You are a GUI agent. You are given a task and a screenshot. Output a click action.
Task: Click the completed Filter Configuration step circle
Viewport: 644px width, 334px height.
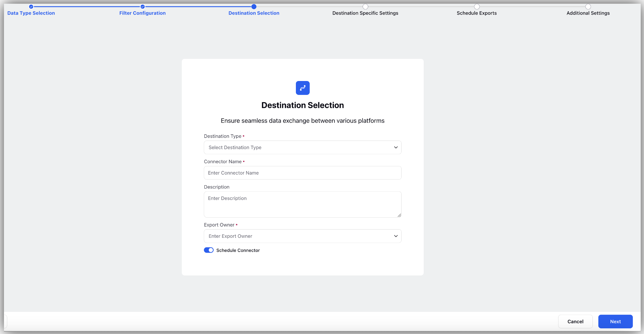click(143, 7)
